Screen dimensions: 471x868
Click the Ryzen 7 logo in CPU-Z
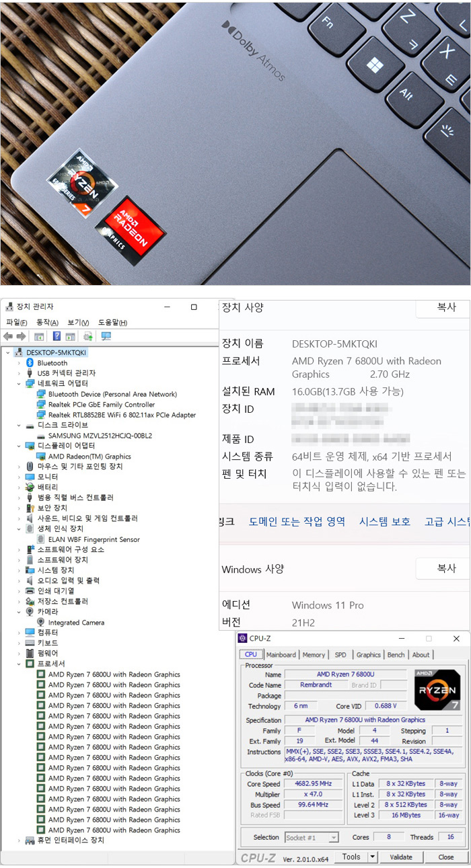(x=437, y=690)
